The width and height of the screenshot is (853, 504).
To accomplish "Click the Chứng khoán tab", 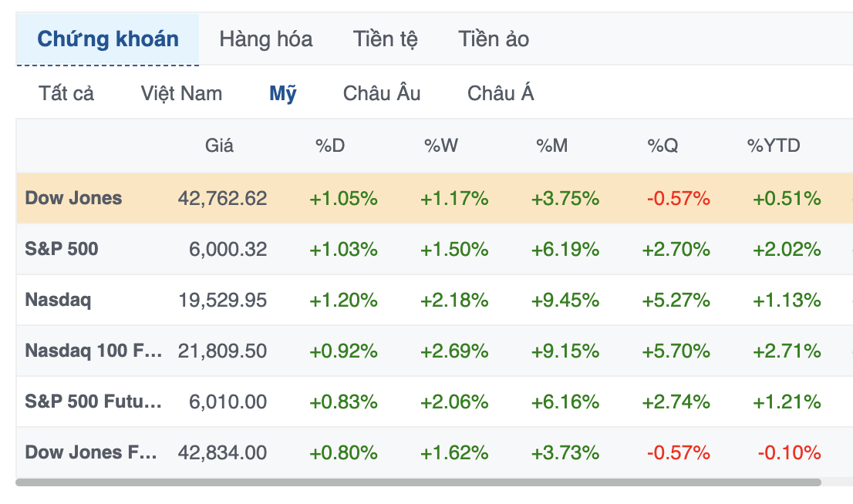I will pos(108,39).
